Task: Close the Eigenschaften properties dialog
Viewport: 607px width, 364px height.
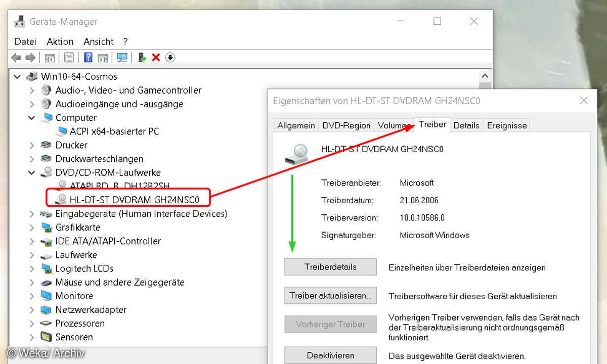Action: tap(584, 101)
